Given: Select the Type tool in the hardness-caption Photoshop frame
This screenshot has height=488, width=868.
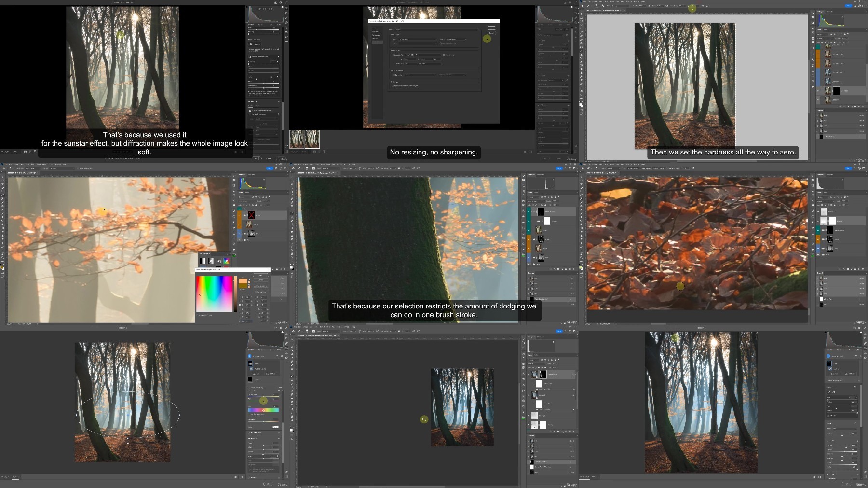Looking at the screenshot, I should coord(581,80).
